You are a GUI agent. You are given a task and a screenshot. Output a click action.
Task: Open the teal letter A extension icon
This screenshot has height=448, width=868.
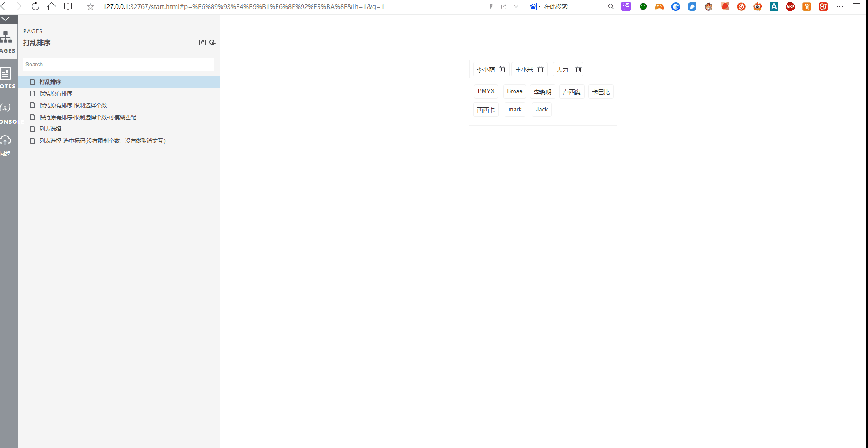coord(774,6)
